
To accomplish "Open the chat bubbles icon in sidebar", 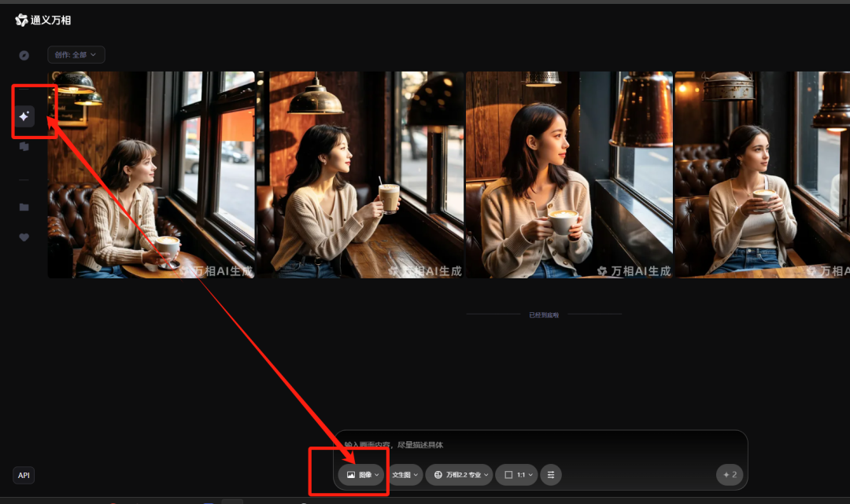I will (24, 147).
